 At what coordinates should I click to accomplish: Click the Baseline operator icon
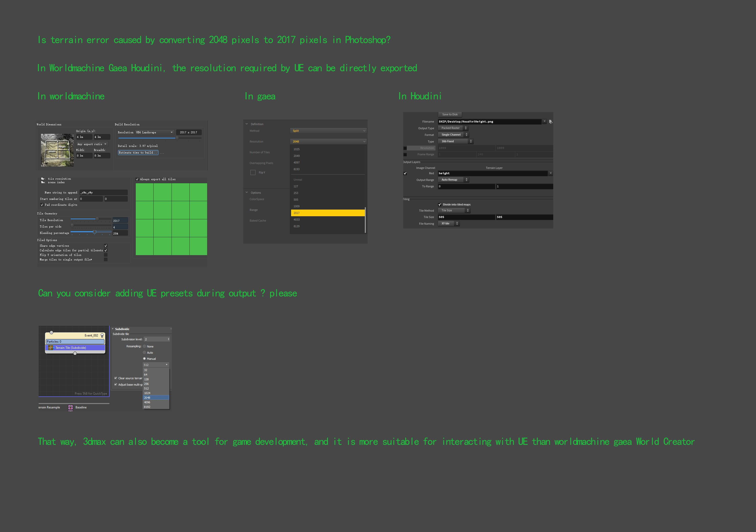tap(70, 407)
